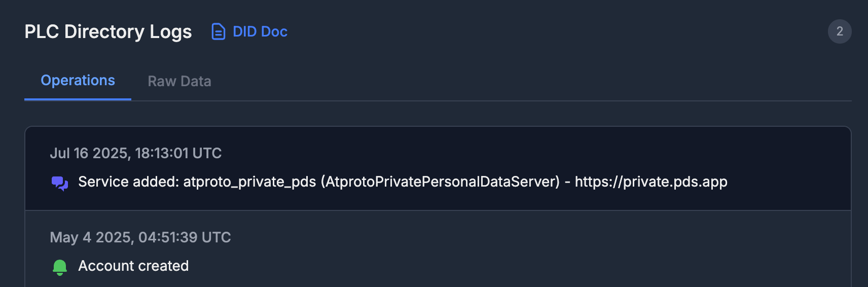Open the DID Doc link text
Image resolution: width=868 pixels, height=287 pixels.
tap(260, 31)
